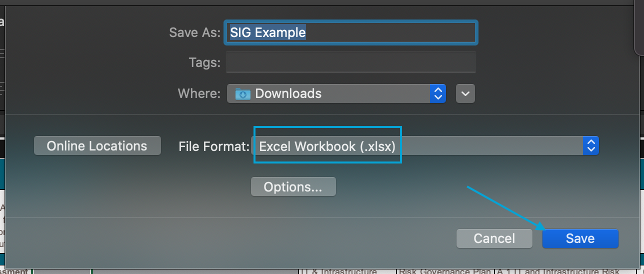Open the Options... settings

[x=293, y=187]
